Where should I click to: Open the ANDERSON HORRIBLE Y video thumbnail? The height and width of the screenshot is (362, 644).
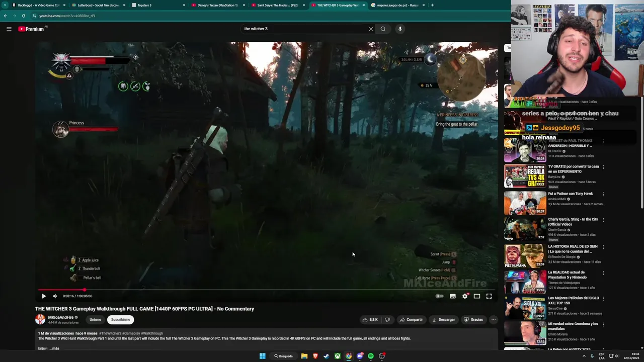coord(525,149)
